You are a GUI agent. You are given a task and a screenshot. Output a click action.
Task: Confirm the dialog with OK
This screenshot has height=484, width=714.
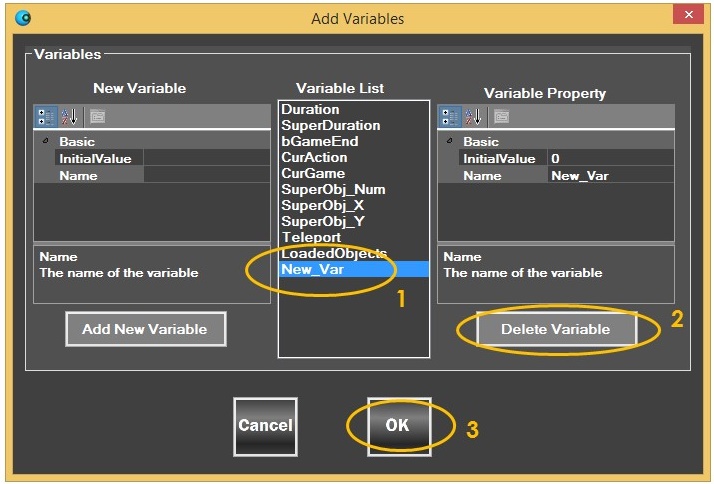click(x=397, y=425)
